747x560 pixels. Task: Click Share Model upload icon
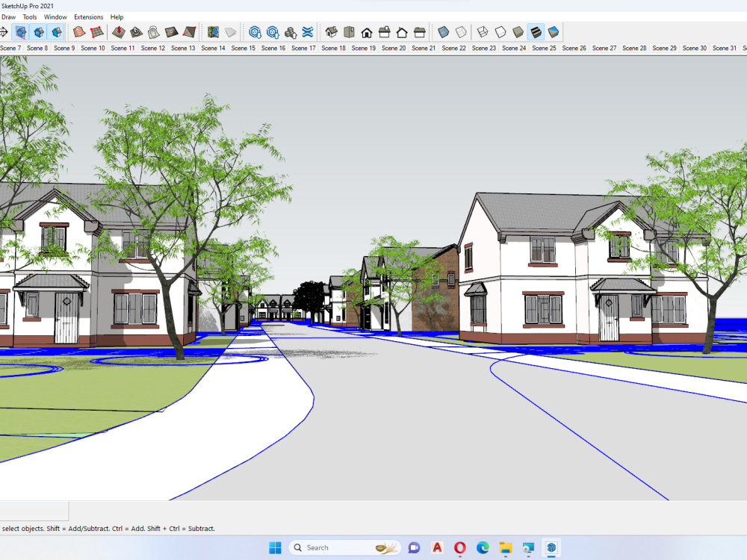click(273, 32)
